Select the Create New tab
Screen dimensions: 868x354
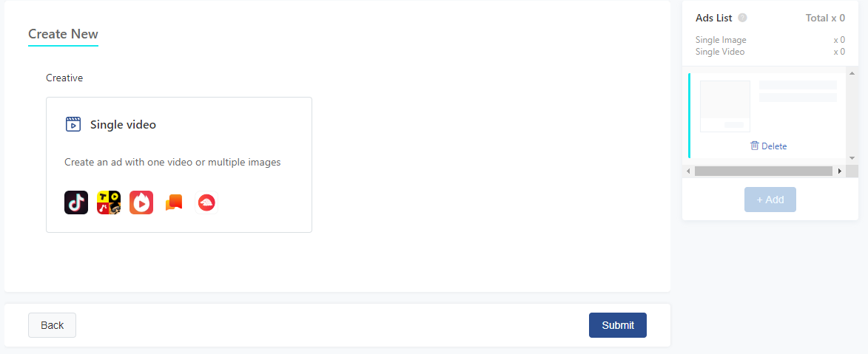coord(63,34)
